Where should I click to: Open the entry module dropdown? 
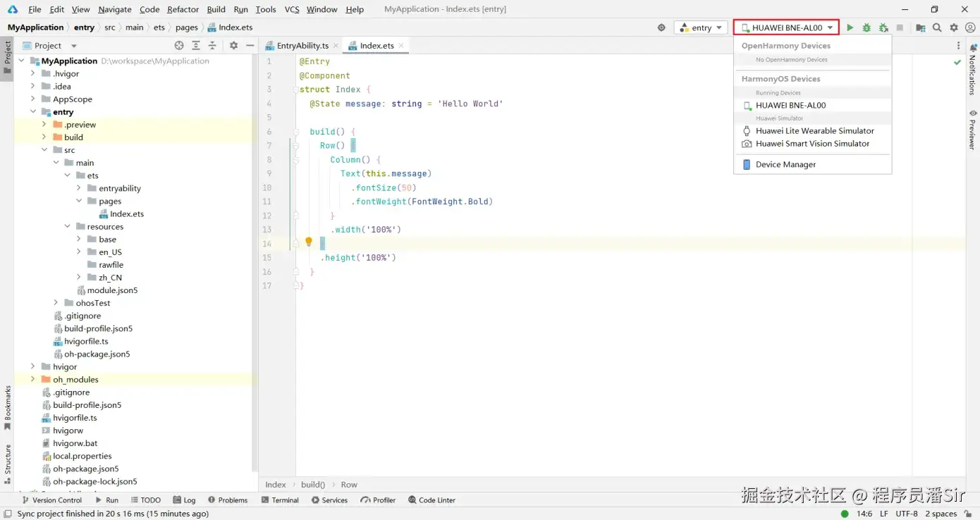pos(701,27)
